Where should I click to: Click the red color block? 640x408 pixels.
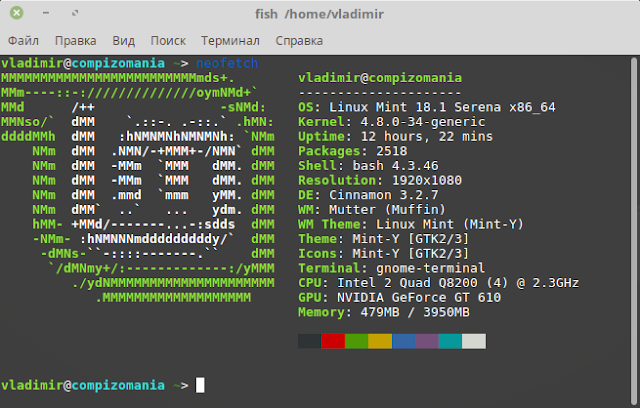[x=333, y=341]
